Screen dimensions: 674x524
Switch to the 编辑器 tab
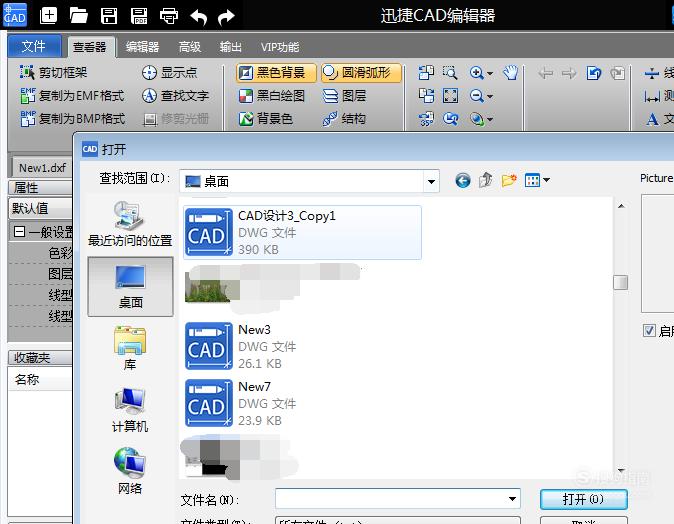pos(143,46)
